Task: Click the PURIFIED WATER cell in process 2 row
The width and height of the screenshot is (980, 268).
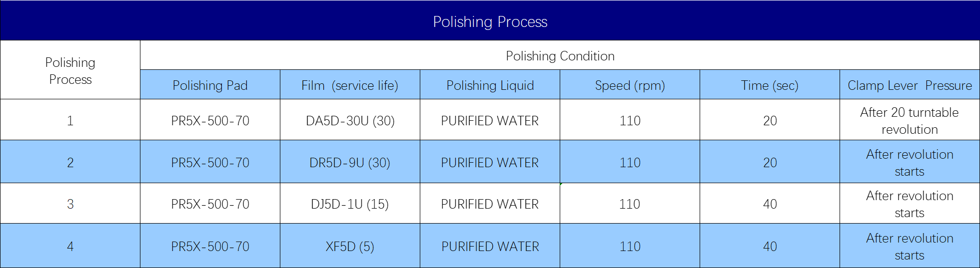Action: tap(490, 163)
